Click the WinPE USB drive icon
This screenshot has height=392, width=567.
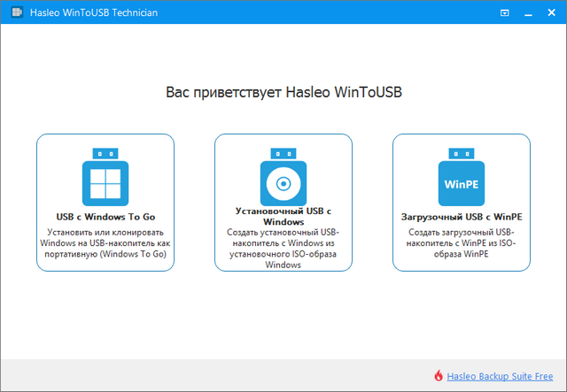462,177
